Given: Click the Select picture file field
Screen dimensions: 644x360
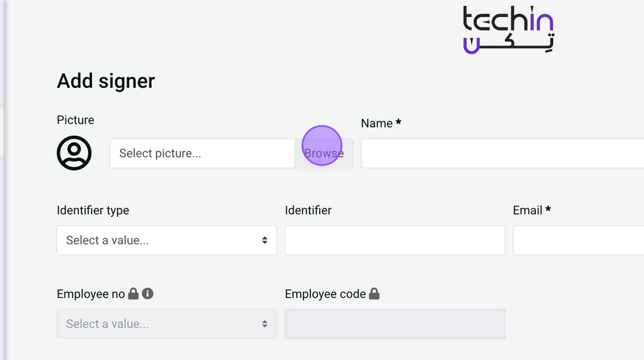Looking at the screenshot, I should (x=202, y=154).
